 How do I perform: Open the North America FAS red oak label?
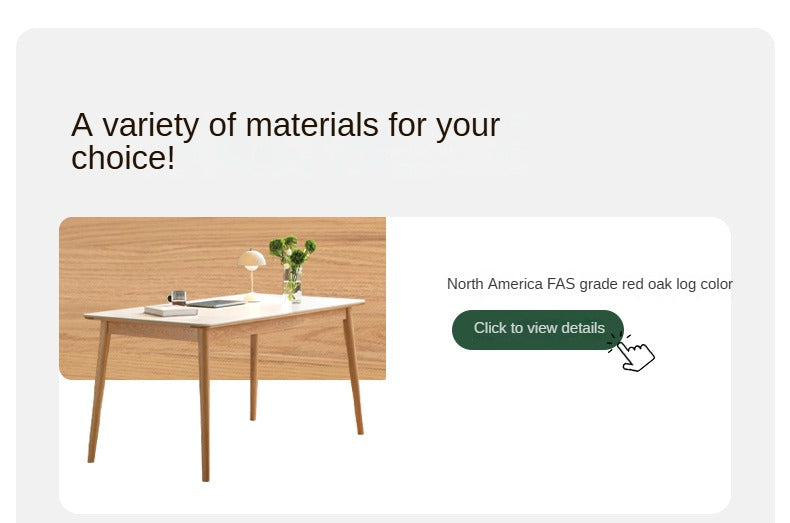point(589,284)
